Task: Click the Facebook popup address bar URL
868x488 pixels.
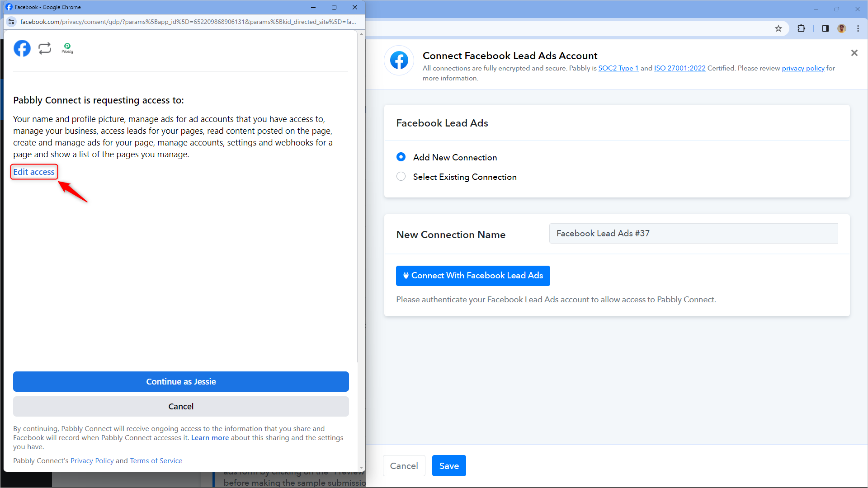Action: point(188,22)
